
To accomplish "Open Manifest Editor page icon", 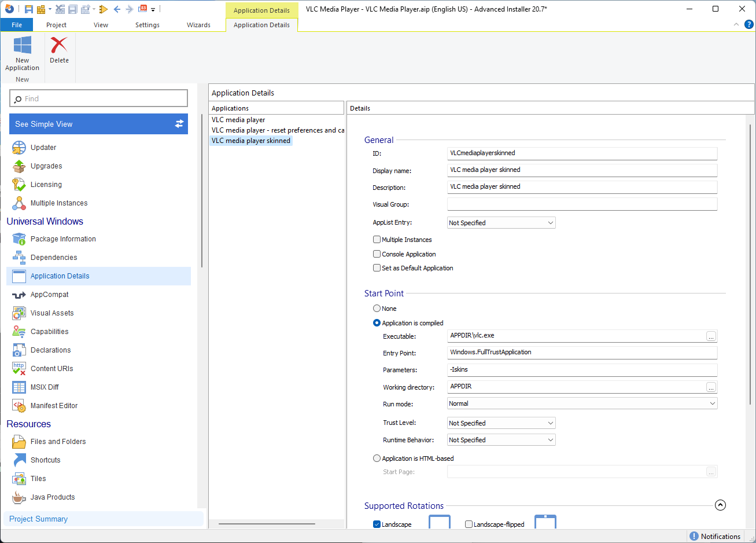I will point(19,406).
